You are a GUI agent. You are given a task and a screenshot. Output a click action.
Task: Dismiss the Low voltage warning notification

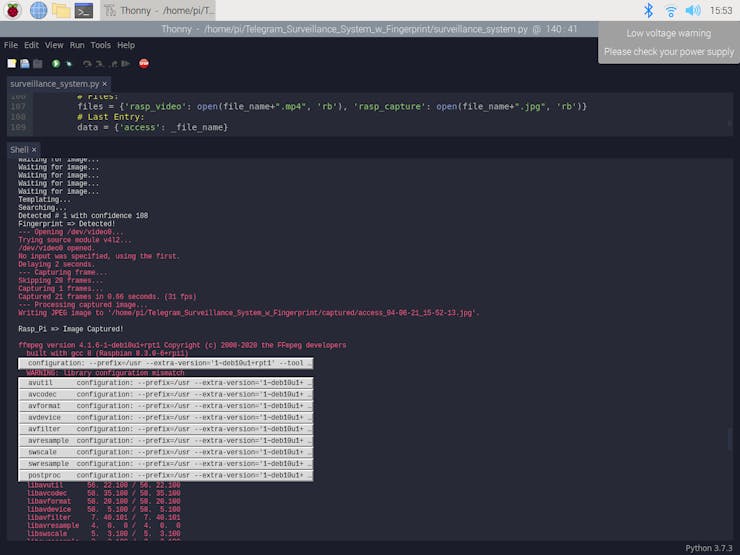[x=668, y=42]
